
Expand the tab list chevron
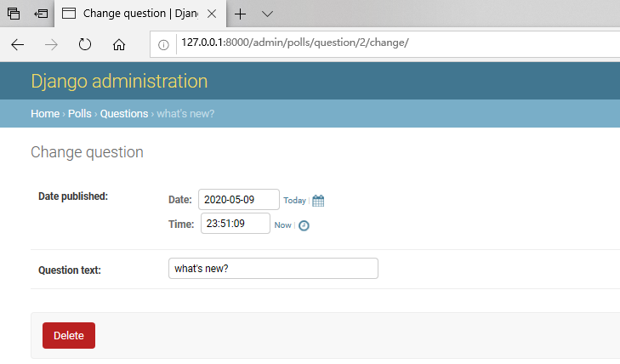(267, 14)
